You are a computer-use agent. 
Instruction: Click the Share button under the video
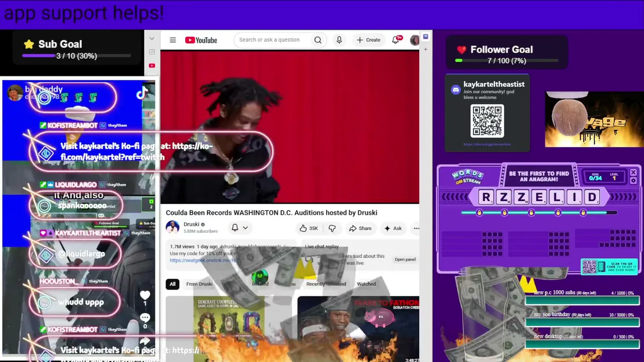click(x=360, y=228)
